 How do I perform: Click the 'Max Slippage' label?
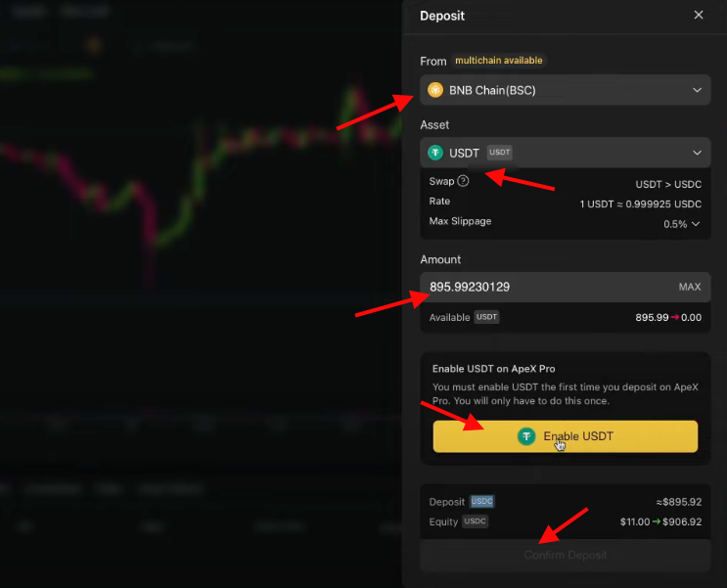pyautogui.click(x=460, y=221)
